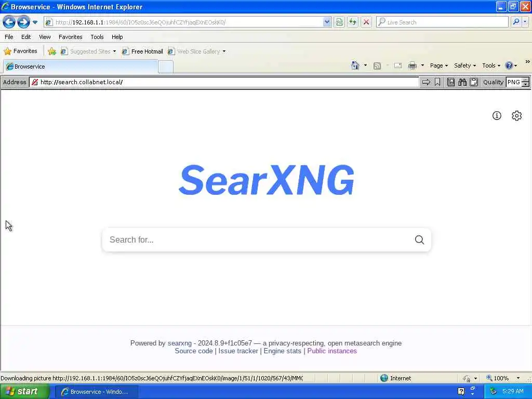Click the Browservice find binoculars icon

click(x=462, y=82)
